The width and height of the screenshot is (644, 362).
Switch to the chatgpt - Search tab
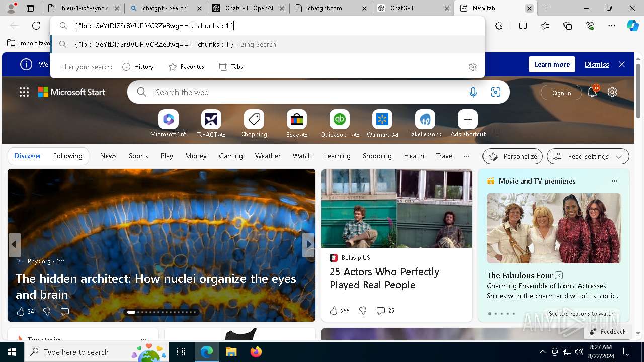(x=165, y=8)
